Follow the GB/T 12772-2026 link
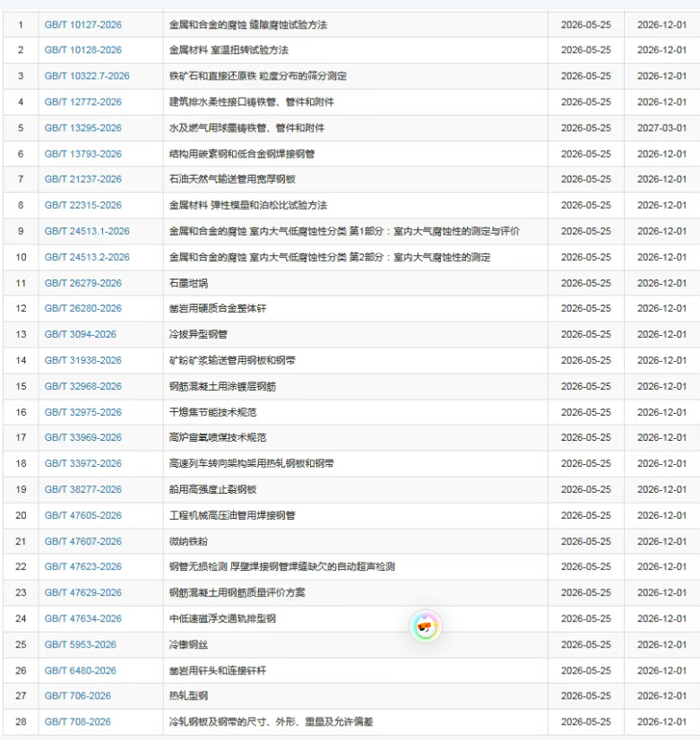The image size is (700, 740). point(83,101)
